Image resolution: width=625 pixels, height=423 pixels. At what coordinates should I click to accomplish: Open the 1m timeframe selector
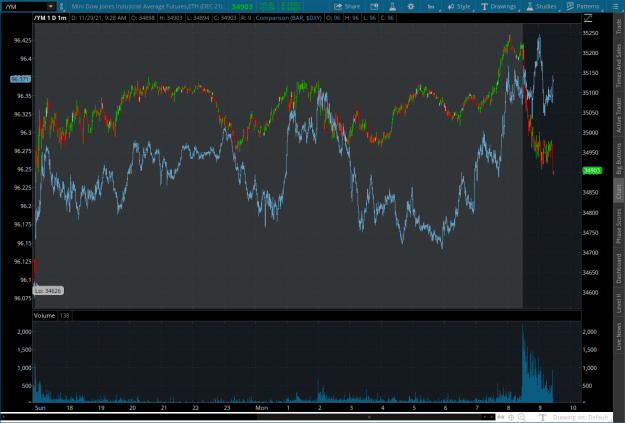tap(431, 6)
